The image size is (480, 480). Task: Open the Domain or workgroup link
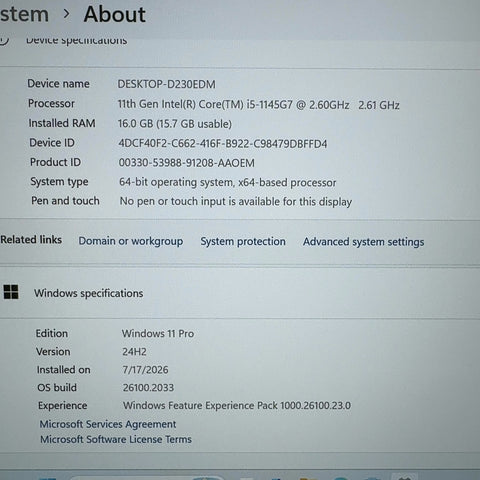click(x=131, y=241)
